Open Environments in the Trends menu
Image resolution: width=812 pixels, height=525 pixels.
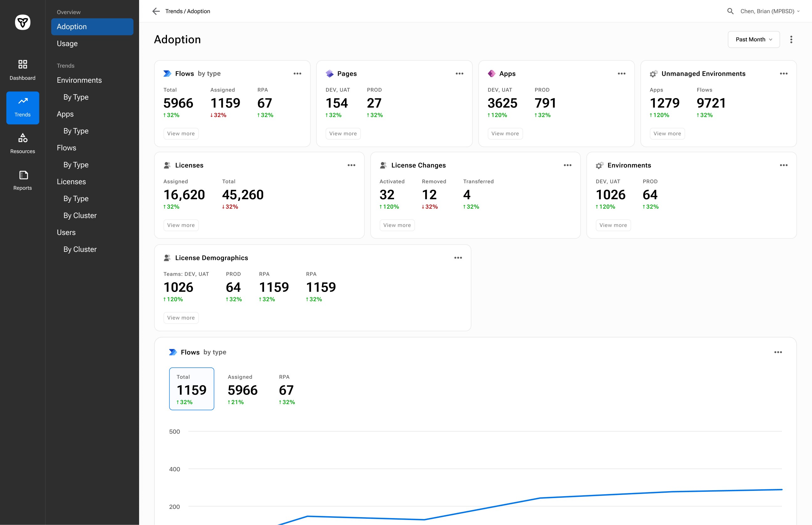point(79,80)
